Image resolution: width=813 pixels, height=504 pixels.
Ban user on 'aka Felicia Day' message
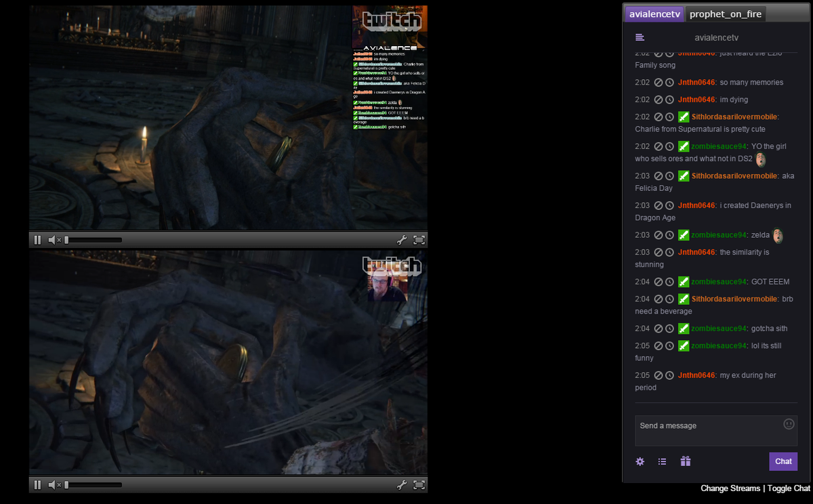point(658,176)
